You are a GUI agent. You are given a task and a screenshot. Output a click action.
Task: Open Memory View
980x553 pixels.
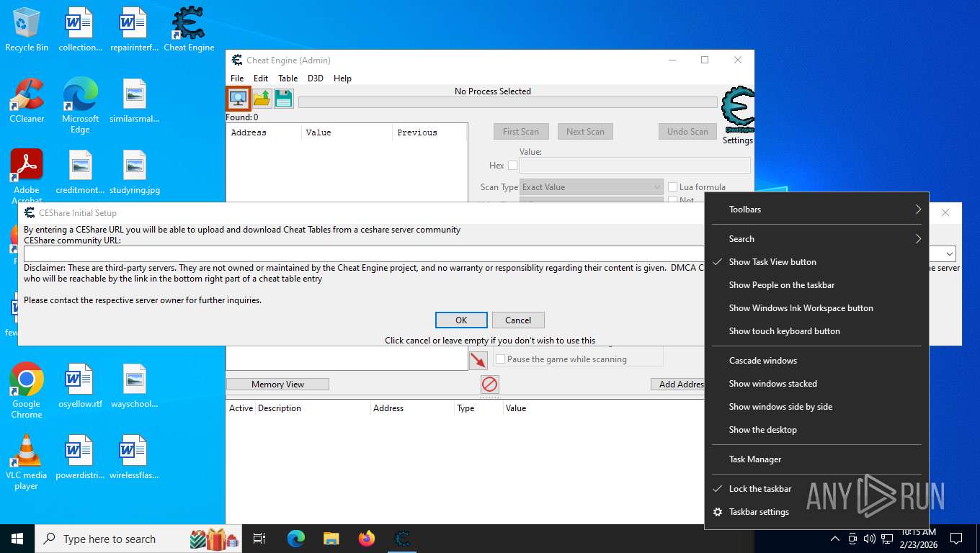click(277, 385)
